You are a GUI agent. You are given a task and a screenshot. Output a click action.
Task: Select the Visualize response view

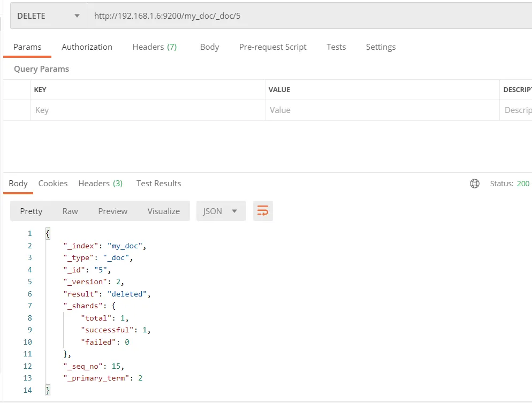(x=163, y=211)
